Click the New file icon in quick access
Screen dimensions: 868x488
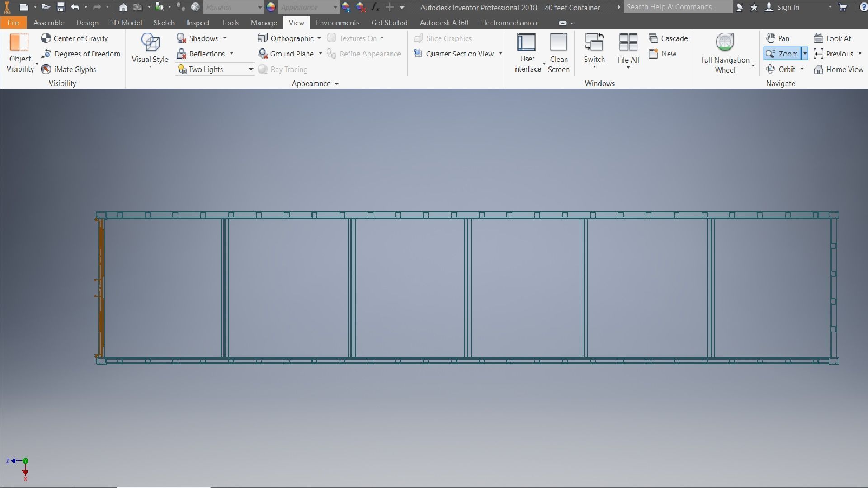pos(24,7)
